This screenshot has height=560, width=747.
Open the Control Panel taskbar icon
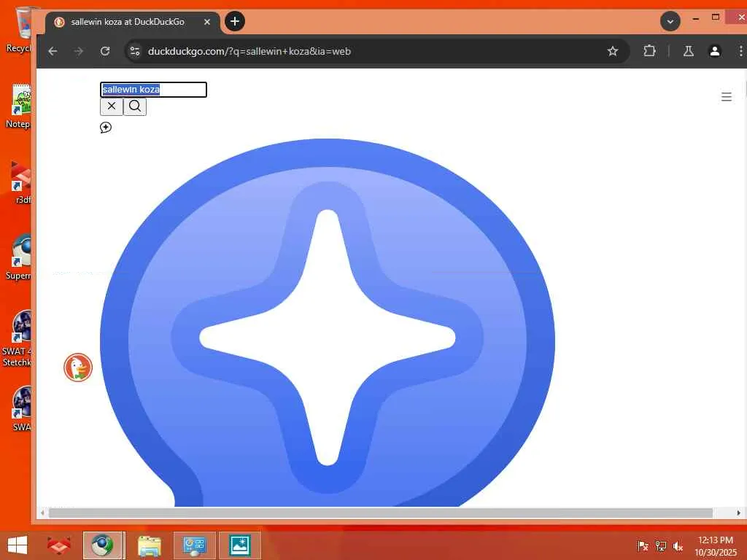coord(194,545)
